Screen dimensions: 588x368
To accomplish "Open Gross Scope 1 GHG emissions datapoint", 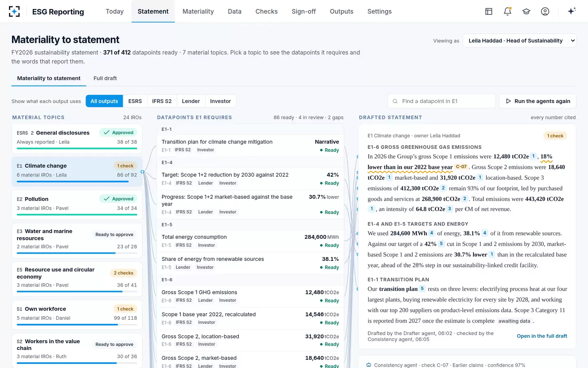I will click(x=250, y=296).
